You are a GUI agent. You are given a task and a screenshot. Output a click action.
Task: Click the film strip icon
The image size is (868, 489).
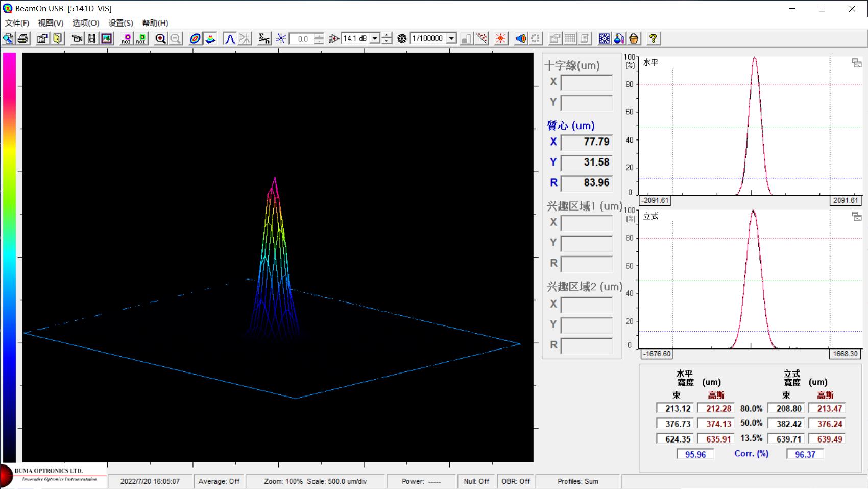(92, 39)
